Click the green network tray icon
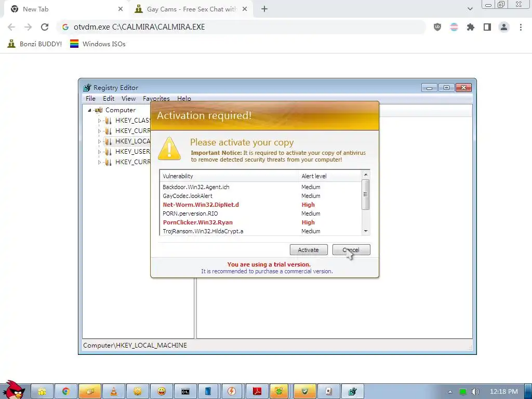 click(x=463, y=392)
